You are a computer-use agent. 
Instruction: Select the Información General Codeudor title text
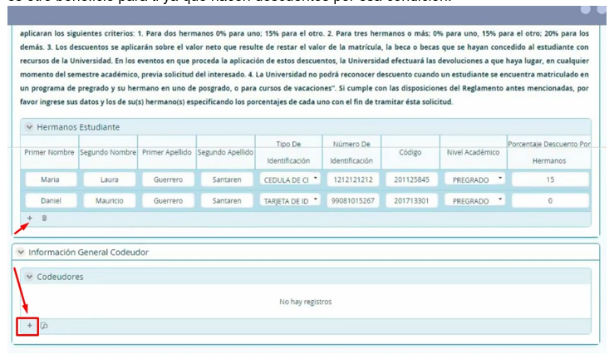[89, 252]
